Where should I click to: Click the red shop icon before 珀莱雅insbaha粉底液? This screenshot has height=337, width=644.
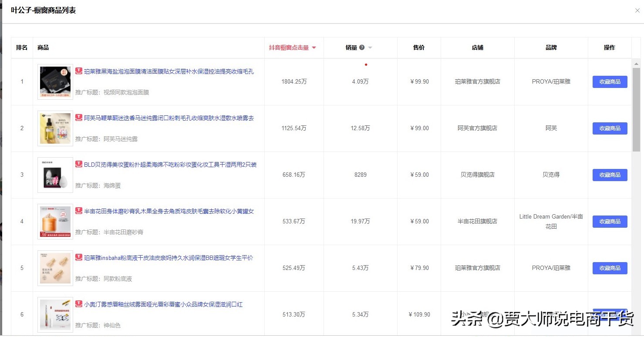click(x=79, y=257)
